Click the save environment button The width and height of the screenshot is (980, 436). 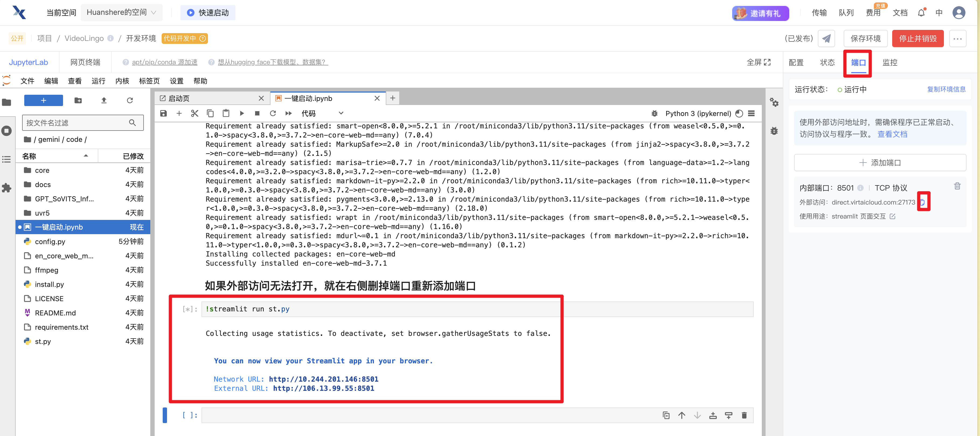coord(865,38)
